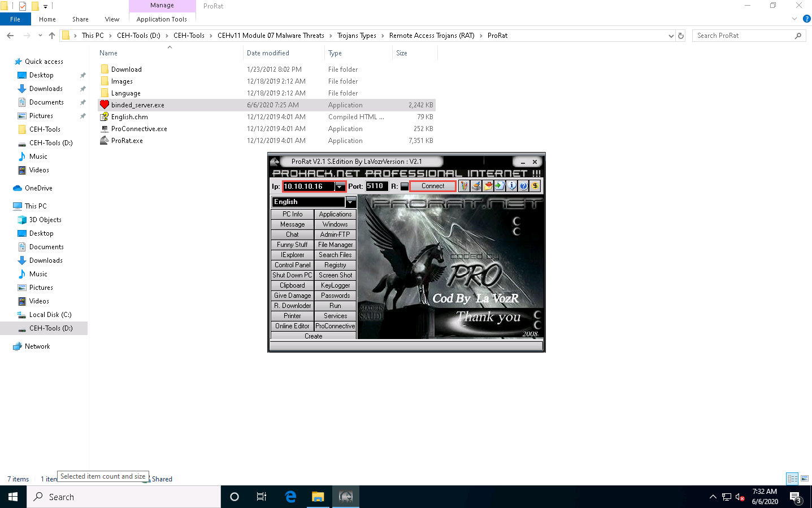Click the Shut Down PC button
The image size is (812, 508).
pyautogui.click(x=292, y=275)
